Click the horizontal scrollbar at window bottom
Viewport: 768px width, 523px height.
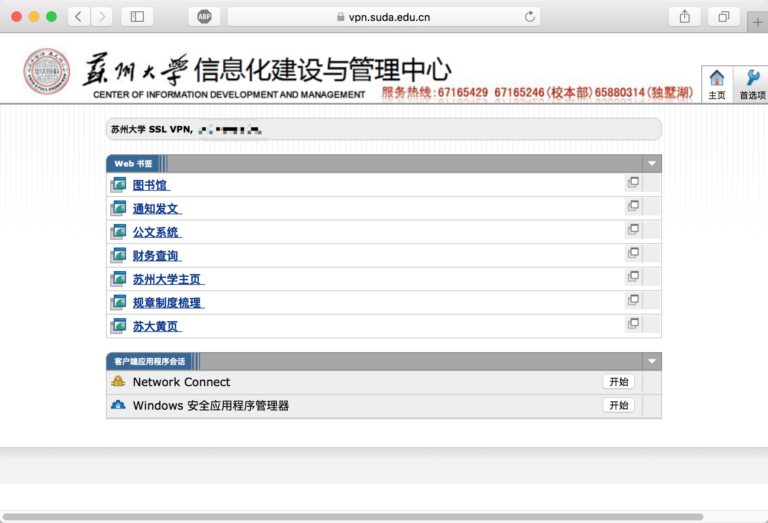tap(353, 517)
